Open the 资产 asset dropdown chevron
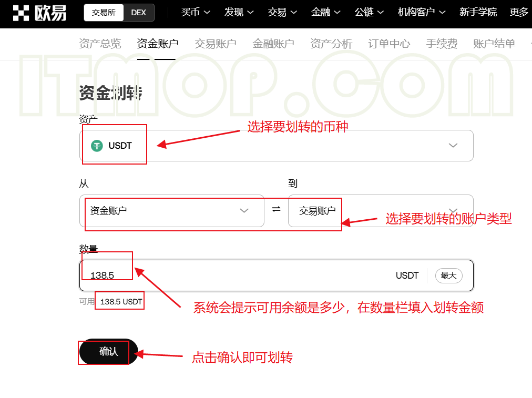Viewport: 532px width, 398px height. coord(453,146)
